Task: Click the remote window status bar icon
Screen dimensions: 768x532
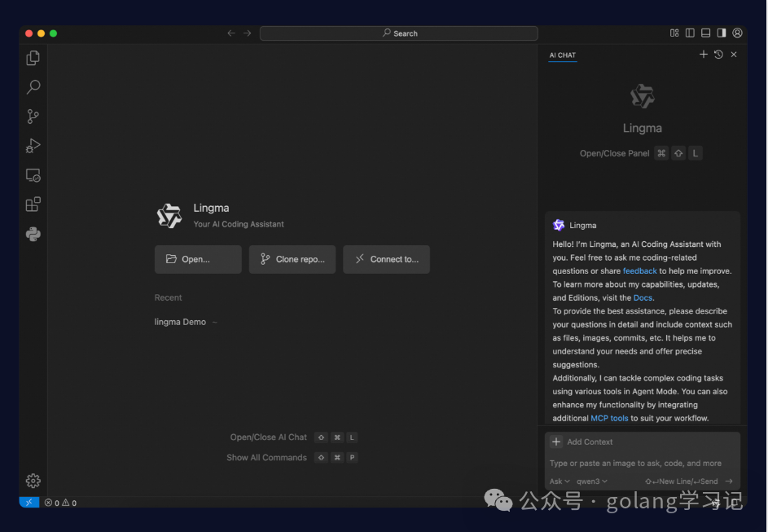Action: pos(29,502)
